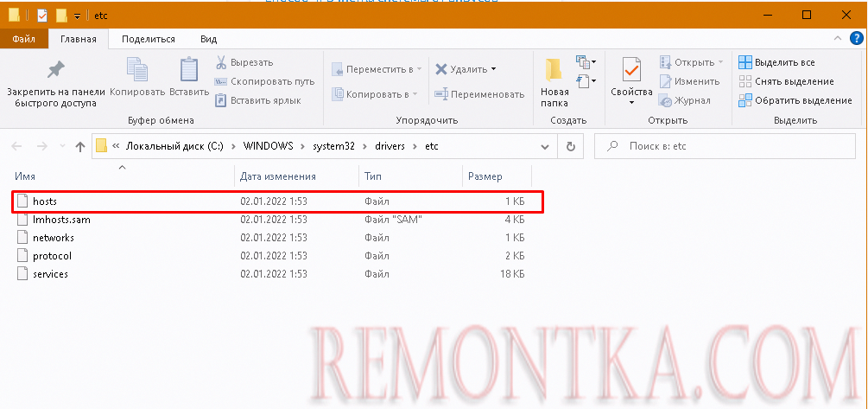Click the new folder icon in title bar

click(x=61, y=16)
